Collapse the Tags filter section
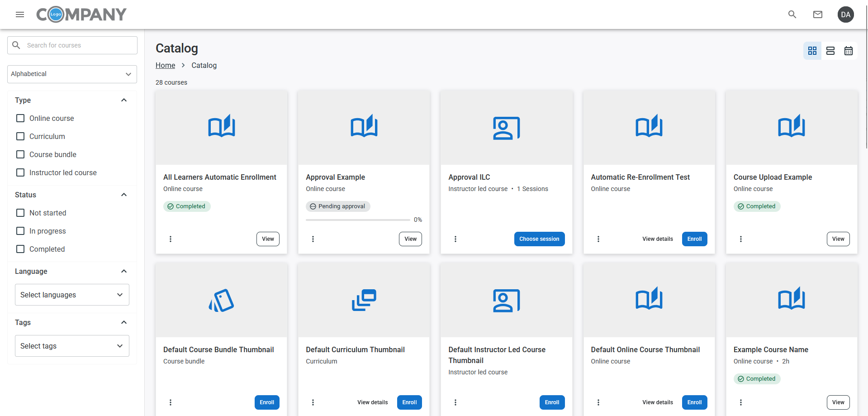 tap(124, 322)
